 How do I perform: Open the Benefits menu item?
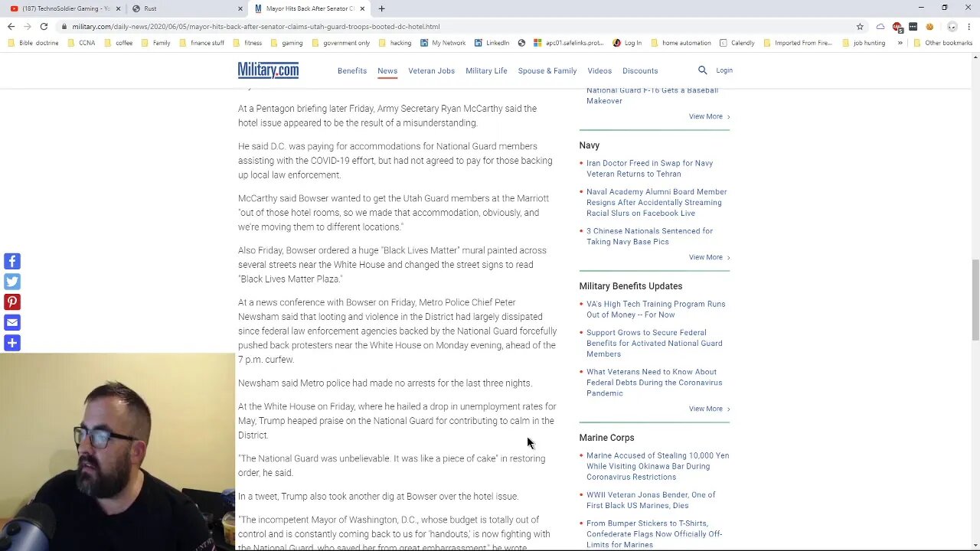pos(352,70)
